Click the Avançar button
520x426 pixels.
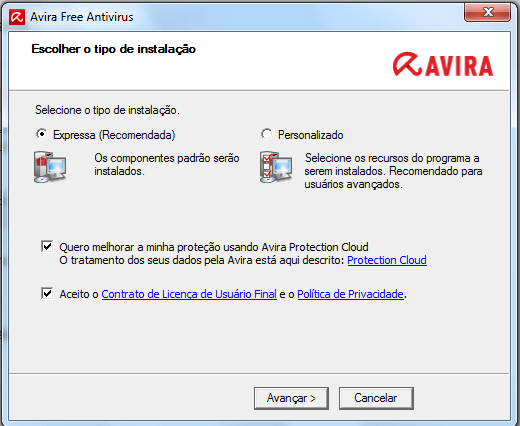click(291, 398)
